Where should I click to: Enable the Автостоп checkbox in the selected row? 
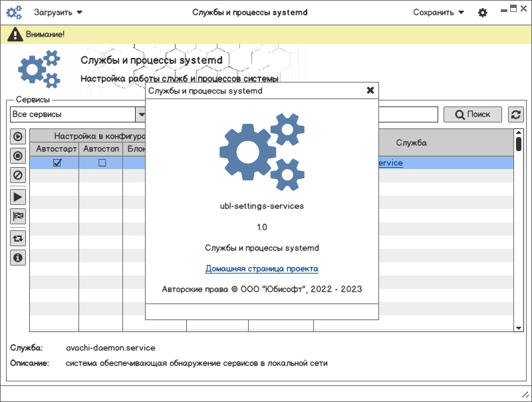click(102, 163)
